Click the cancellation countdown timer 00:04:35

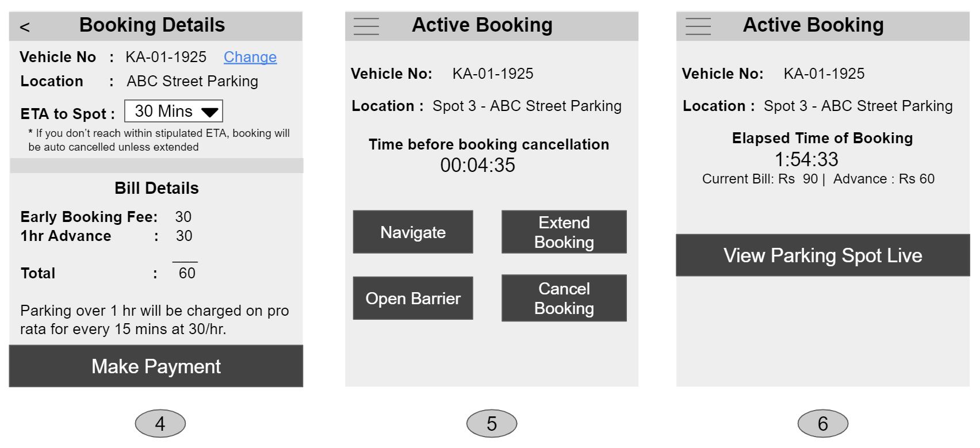click(478, 165)
